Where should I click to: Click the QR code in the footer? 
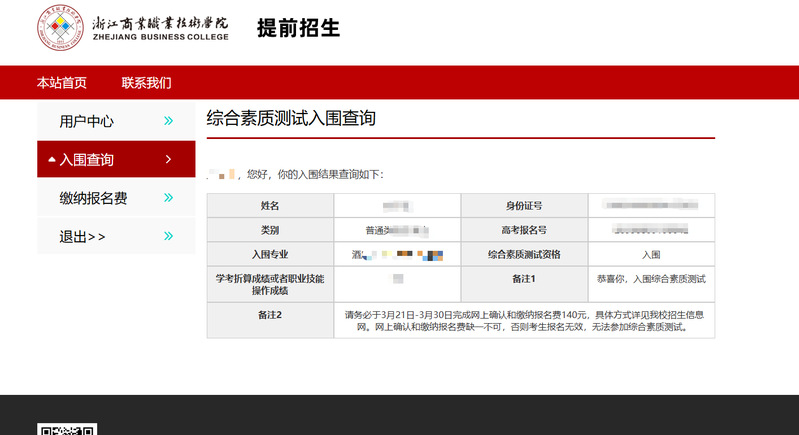point(67,430)
